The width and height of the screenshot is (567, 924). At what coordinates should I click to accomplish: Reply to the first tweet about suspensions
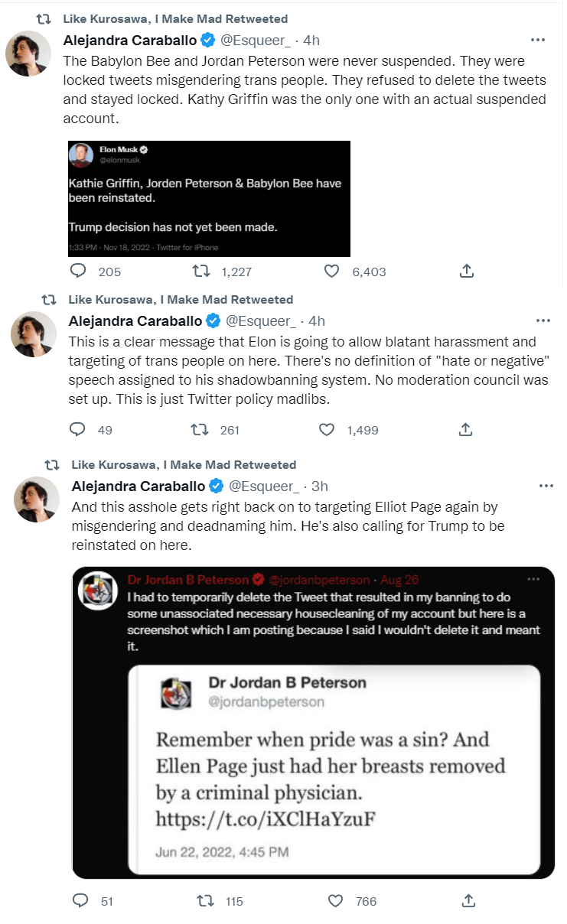(78, 271)
